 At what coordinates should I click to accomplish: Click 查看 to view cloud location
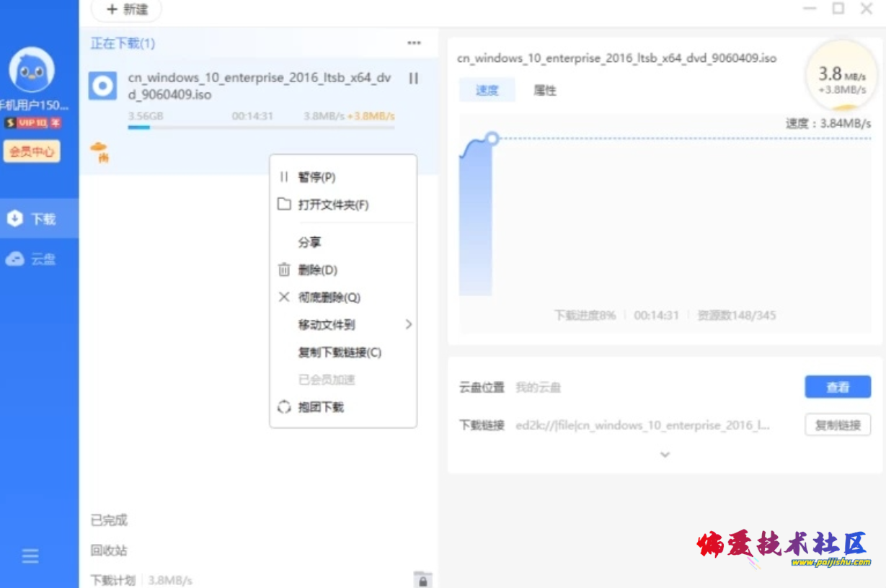(x=838, y=387)
